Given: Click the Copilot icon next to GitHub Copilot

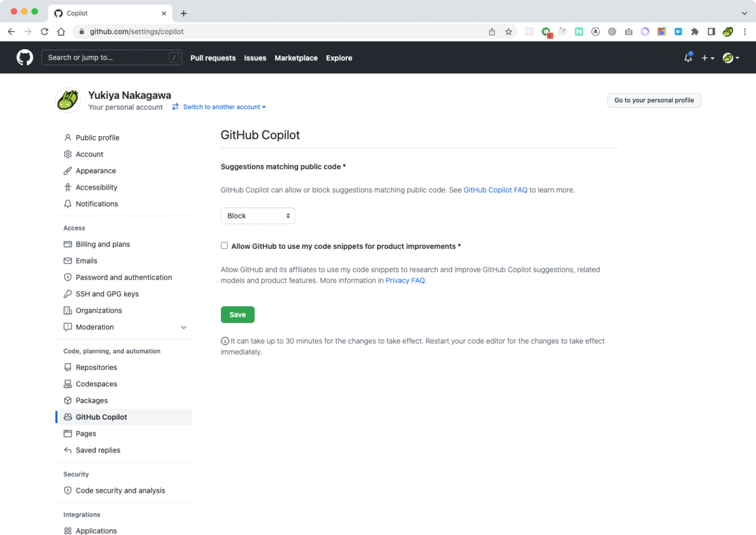Looking at the screenshot, I should click(69, 417).
